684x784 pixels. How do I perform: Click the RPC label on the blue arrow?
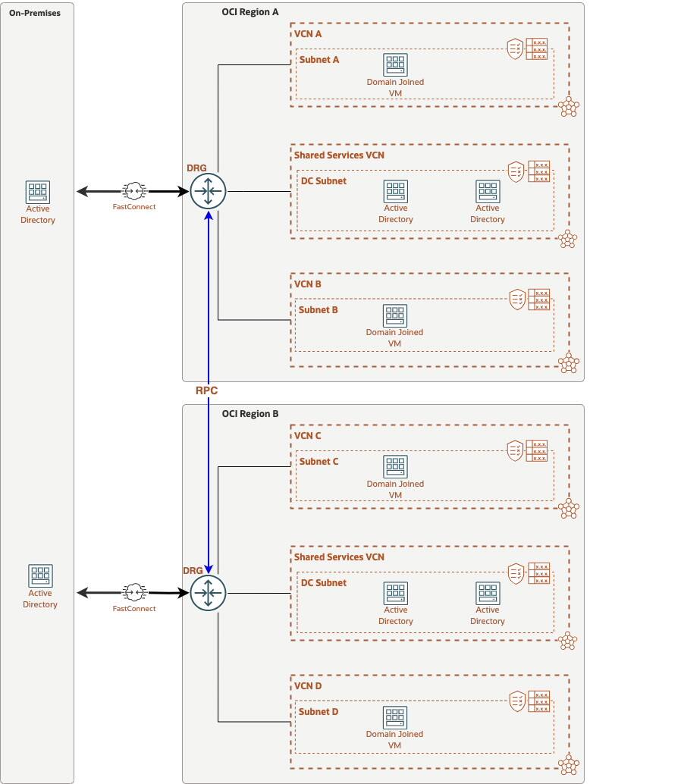[x=207, y=390]
